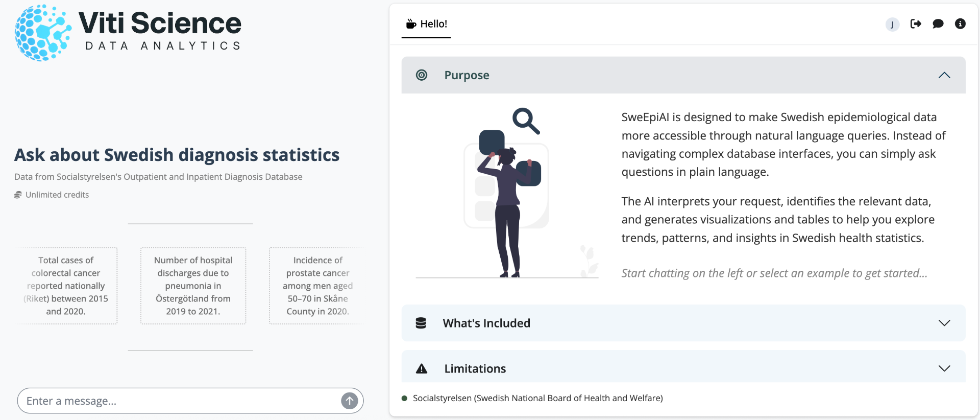The image size is (980, 420).
Task: Switch to the Hello! tab
Action: click(426, 24)
